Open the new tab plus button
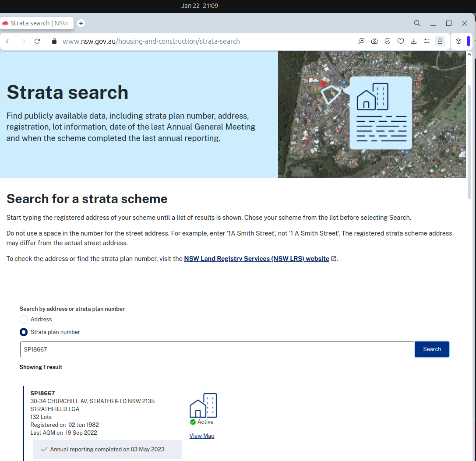This screenshot has height=461, width=476. click(x=81, y=23)
